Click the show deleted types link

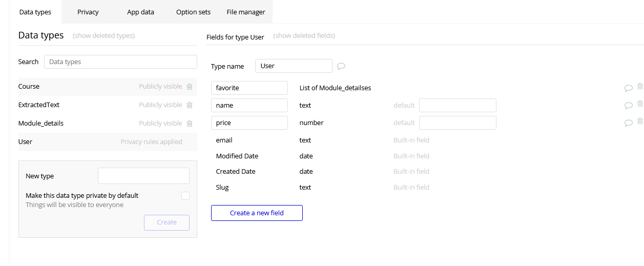click(x=104, y=36)
